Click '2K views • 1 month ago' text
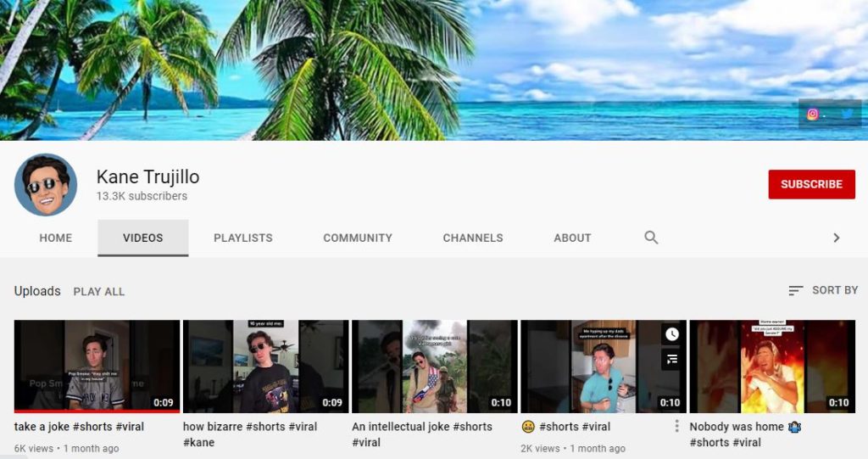Image resolution: width=868 pixels, height=459 pixels. coord(573,449)
